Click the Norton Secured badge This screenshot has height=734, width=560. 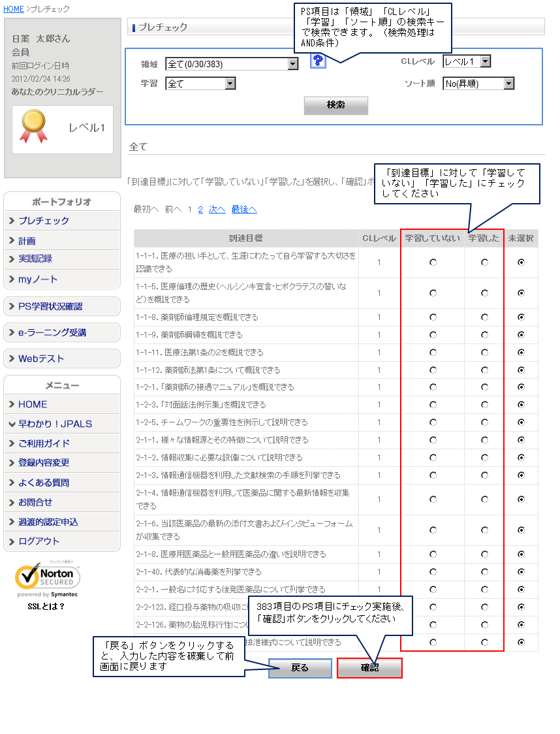47,579
